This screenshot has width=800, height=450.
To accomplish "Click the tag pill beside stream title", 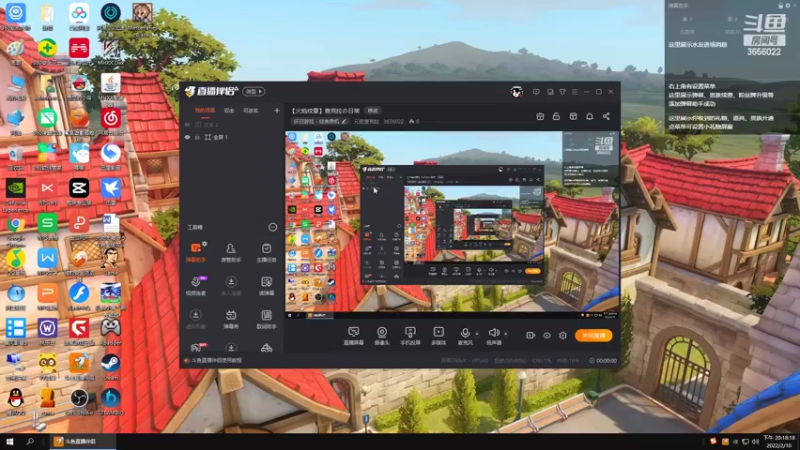I will [373, 111].
